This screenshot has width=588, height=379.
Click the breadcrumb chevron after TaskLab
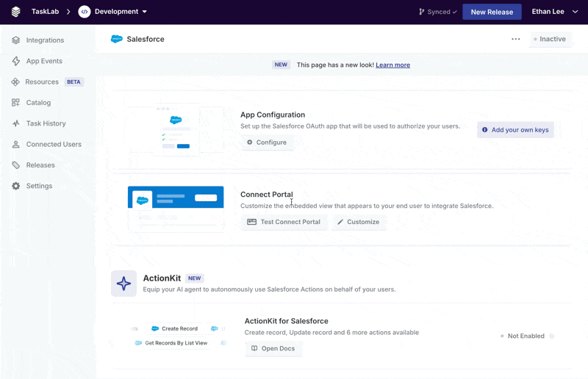coord(68,12)
